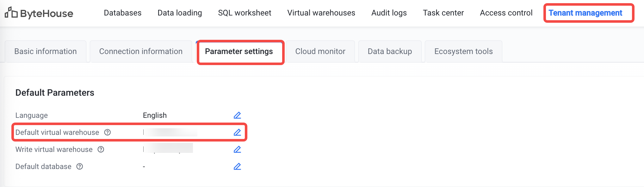Image resolution: width=644 pixels, height=187 pixels.
Task: Navigate to Virtual warehouses
Action: 321,13
